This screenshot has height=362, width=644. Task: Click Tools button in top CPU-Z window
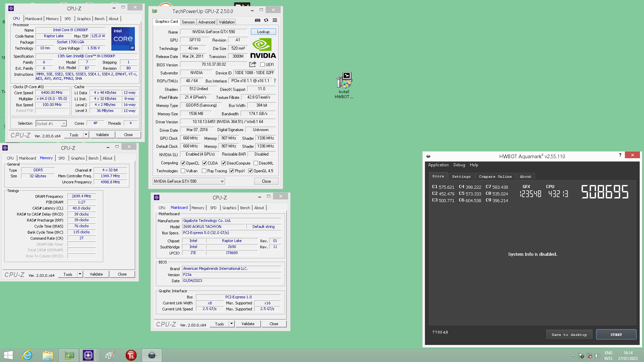74,135
